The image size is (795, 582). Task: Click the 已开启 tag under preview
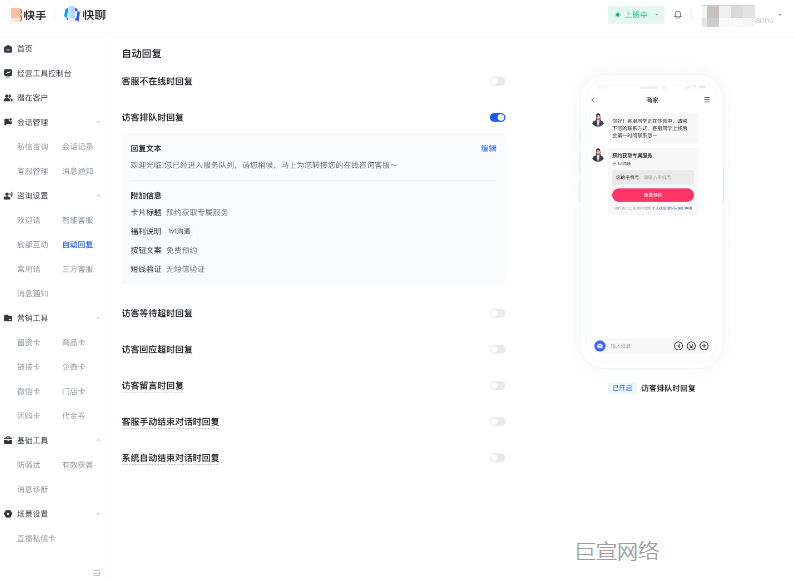[x=622, y=388]
